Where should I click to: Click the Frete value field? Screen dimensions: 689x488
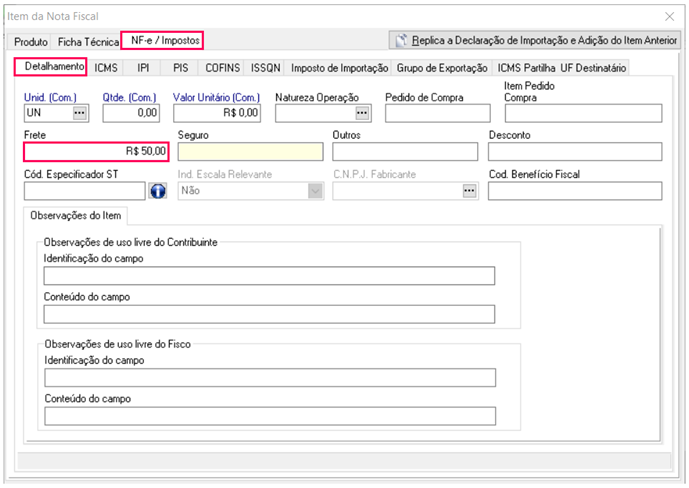[95, 152]
